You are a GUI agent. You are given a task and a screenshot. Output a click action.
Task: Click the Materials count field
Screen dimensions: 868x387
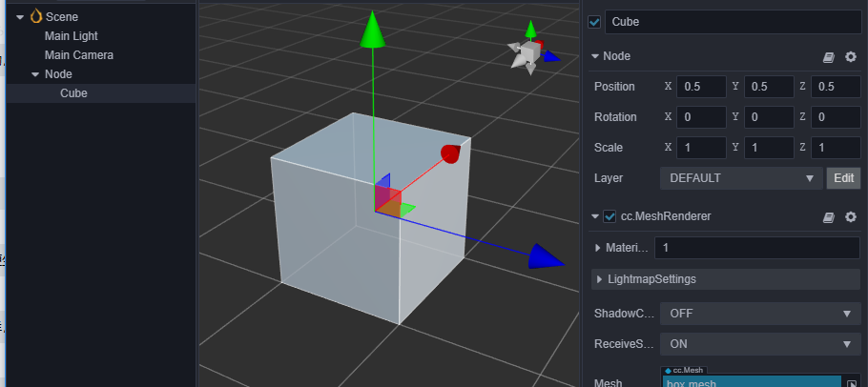pos(757,248)
